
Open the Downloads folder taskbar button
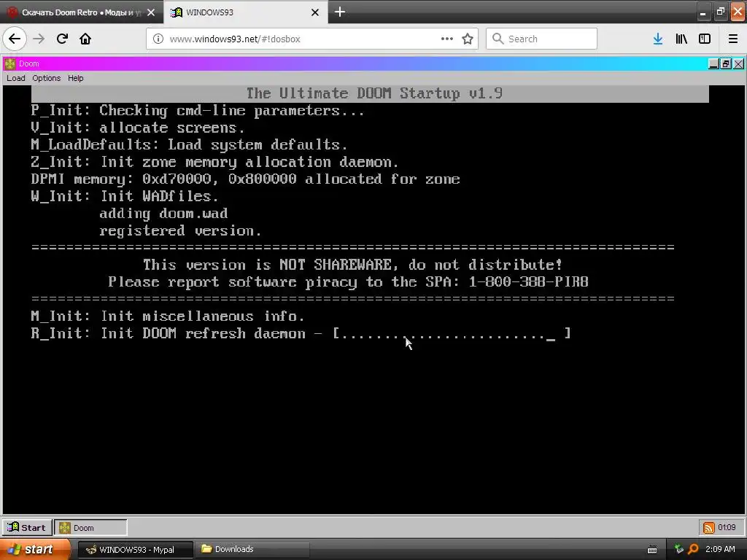pyautogui.click(x=252, y=549)
